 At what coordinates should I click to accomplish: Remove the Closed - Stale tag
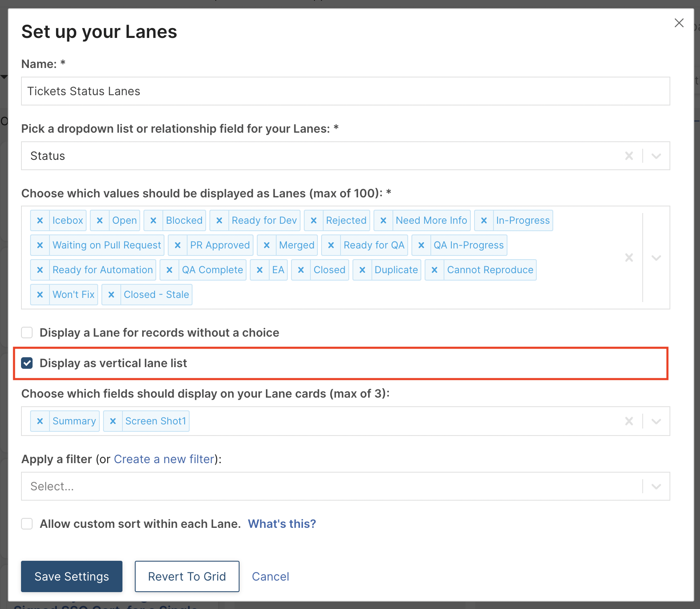coord(111,295)
